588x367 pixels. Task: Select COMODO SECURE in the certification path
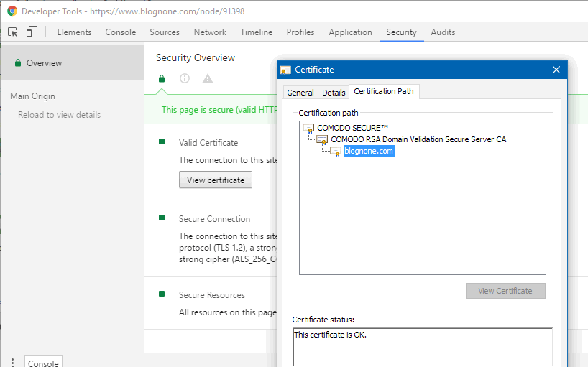tap(352, 128)
